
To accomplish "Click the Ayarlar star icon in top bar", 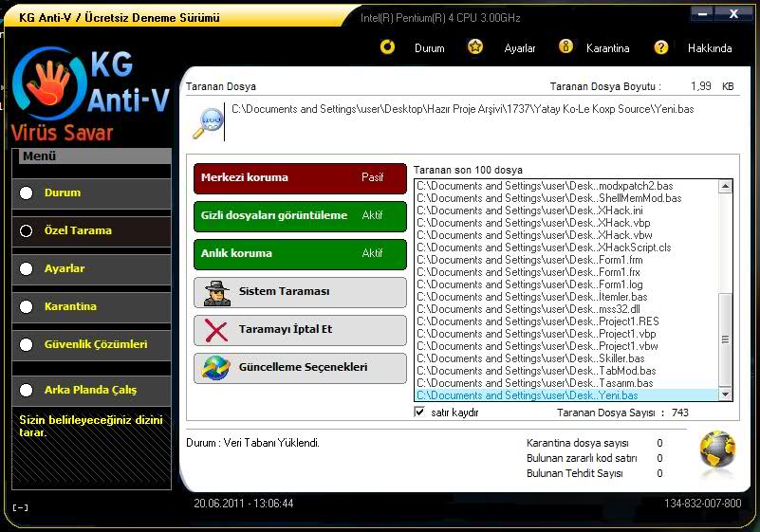I will pyautogui.click(x=475, y=47).
